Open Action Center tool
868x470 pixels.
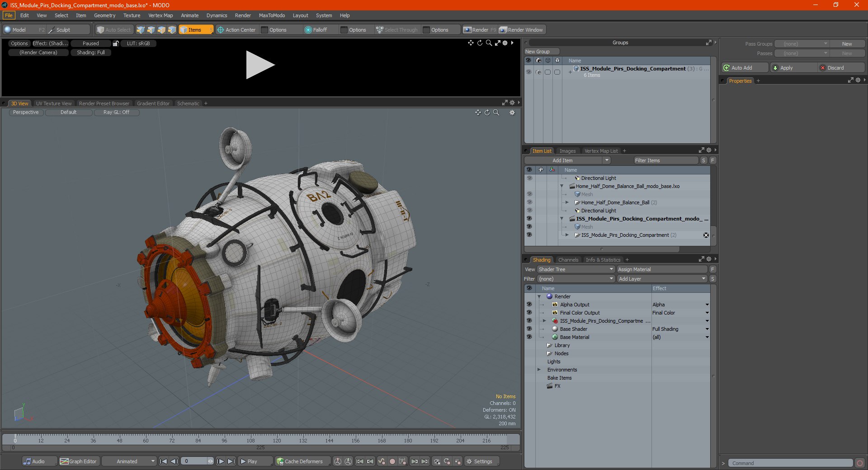click(236, 30)
